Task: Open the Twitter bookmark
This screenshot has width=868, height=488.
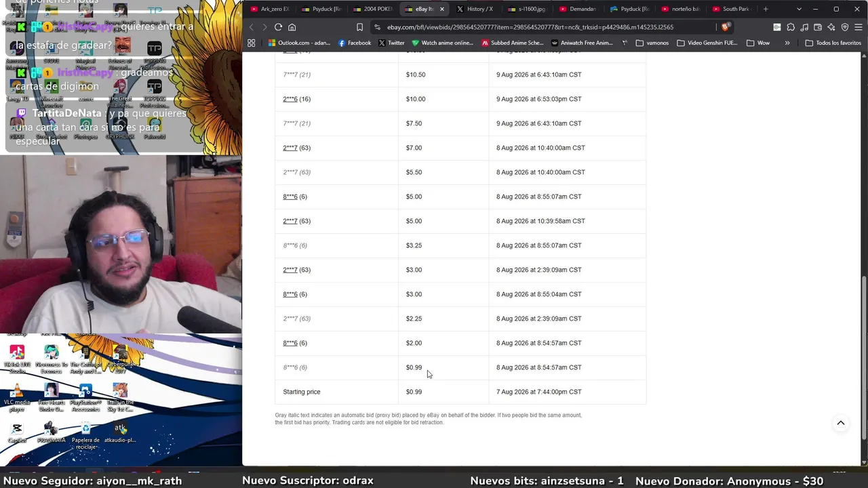Action: pyautogui.click(x=391, y=43)
